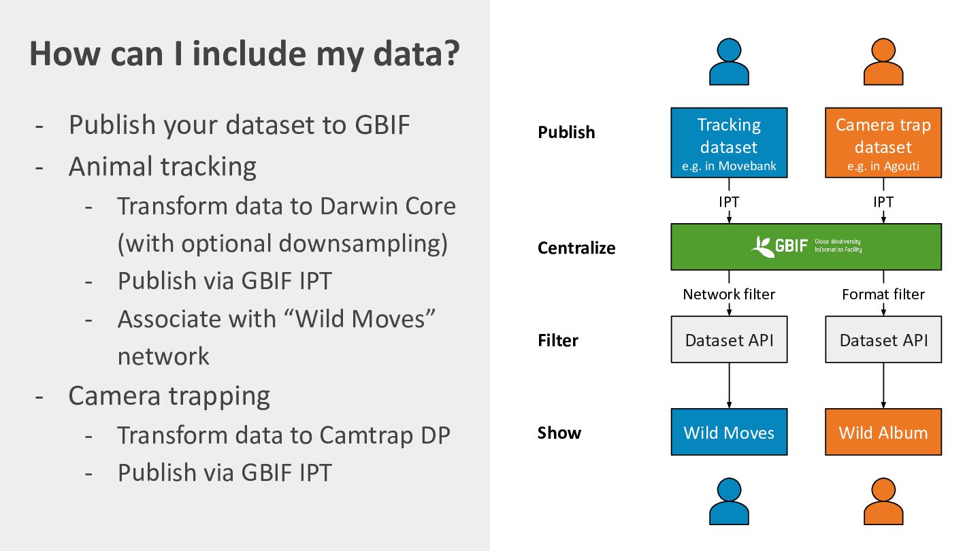
Task: Click the orange user icon at bottom
Action: [883, 501]
